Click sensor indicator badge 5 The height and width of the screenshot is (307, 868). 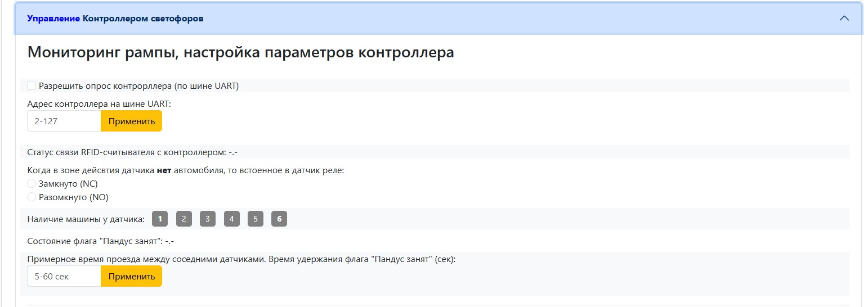pyautogui.click(x=255, y=219)
